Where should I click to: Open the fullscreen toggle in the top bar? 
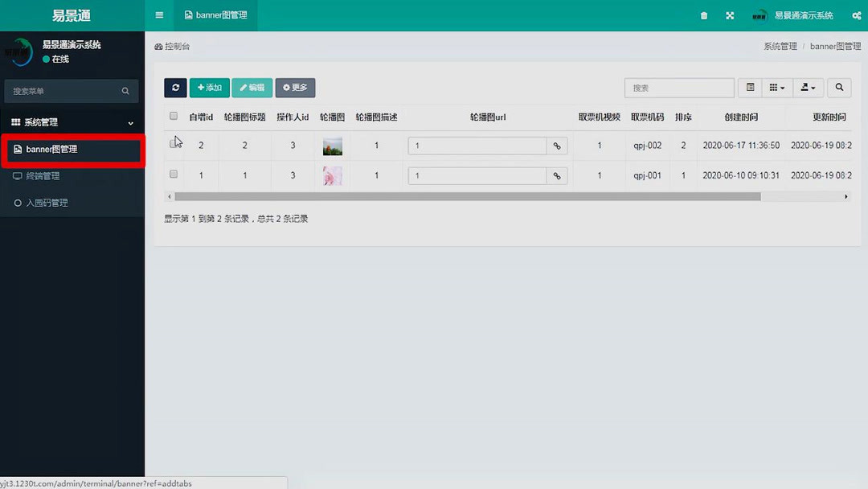pyautogui.click(x=729, y=15)
